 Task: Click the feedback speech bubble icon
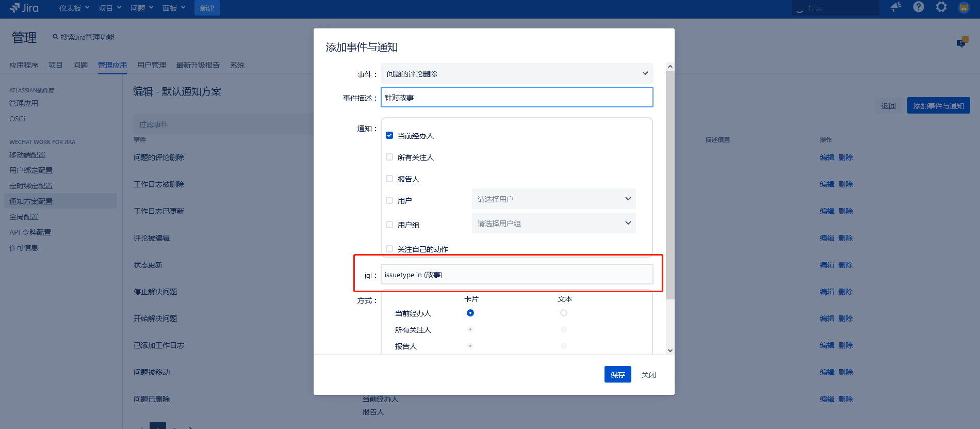[961, 43]
